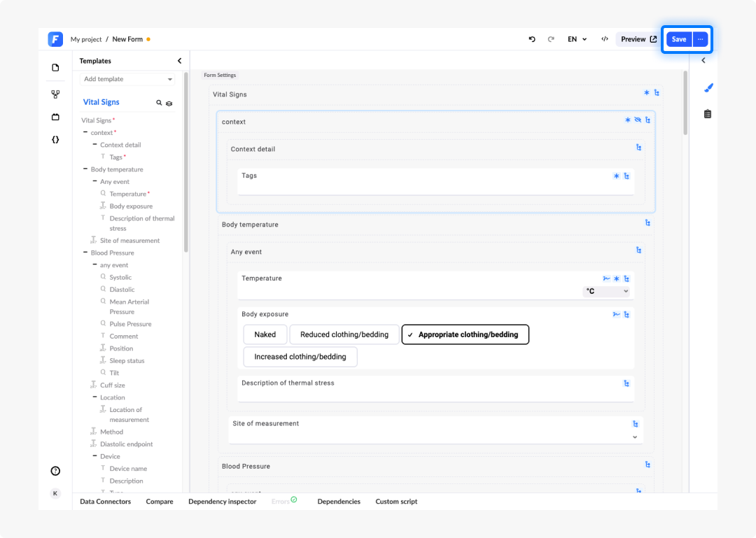The height and width of the screenshot is (538, 756).
Task: Open the paintbrush style panel
Action: [x=708, y=87]
